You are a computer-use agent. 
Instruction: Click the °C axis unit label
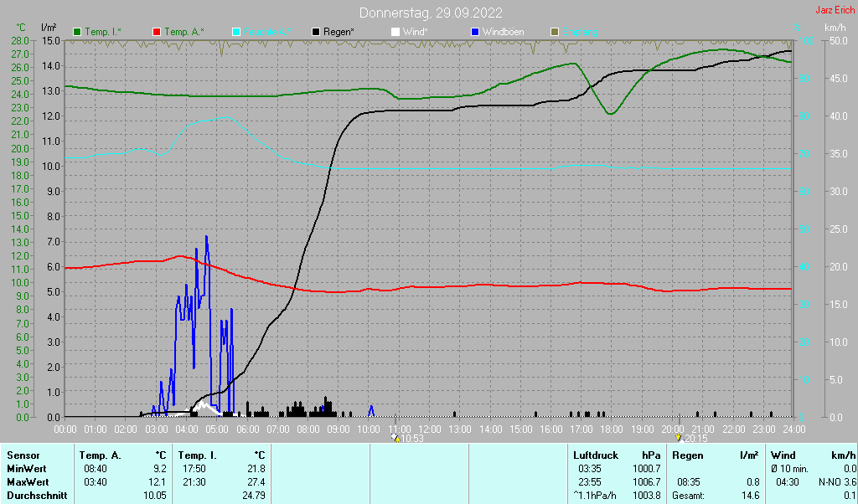[21, 28]
